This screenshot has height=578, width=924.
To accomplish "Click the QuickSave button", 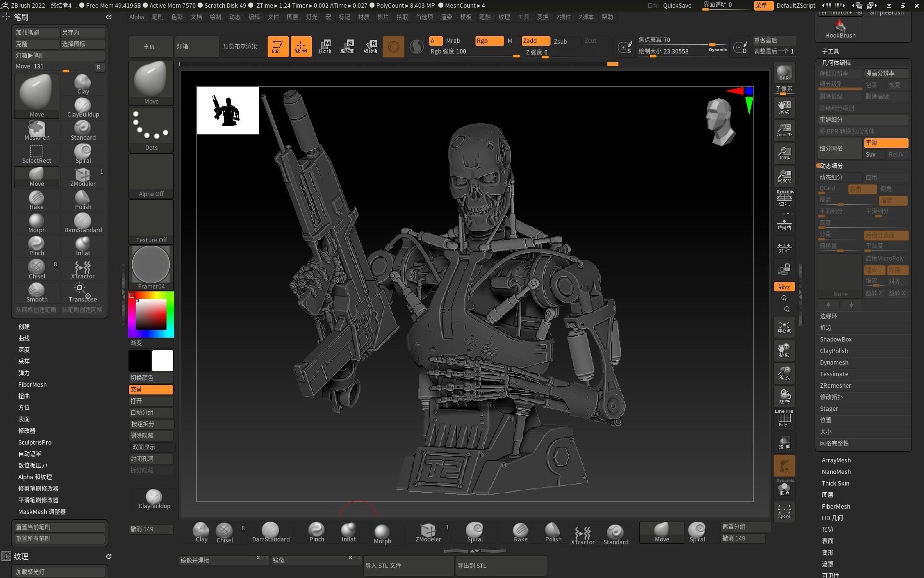I will [x=677, y=5].
